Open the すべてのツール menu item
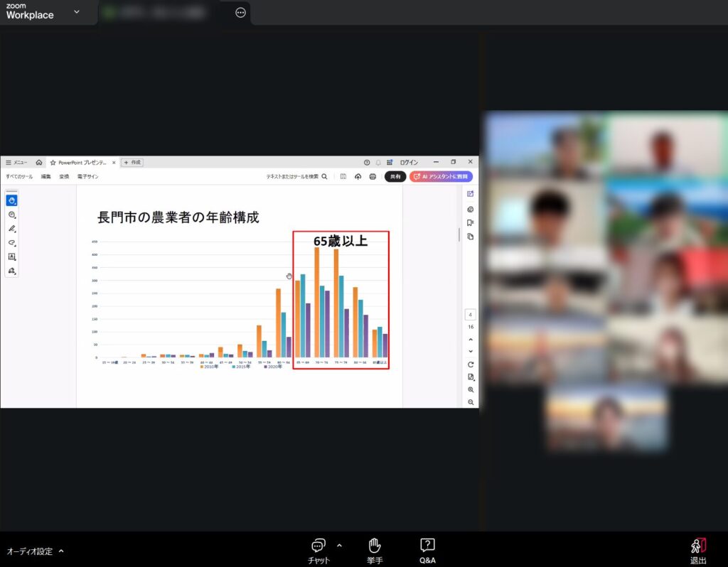The width and height of the screenshot is (728, 567). (x=19, y=176)
